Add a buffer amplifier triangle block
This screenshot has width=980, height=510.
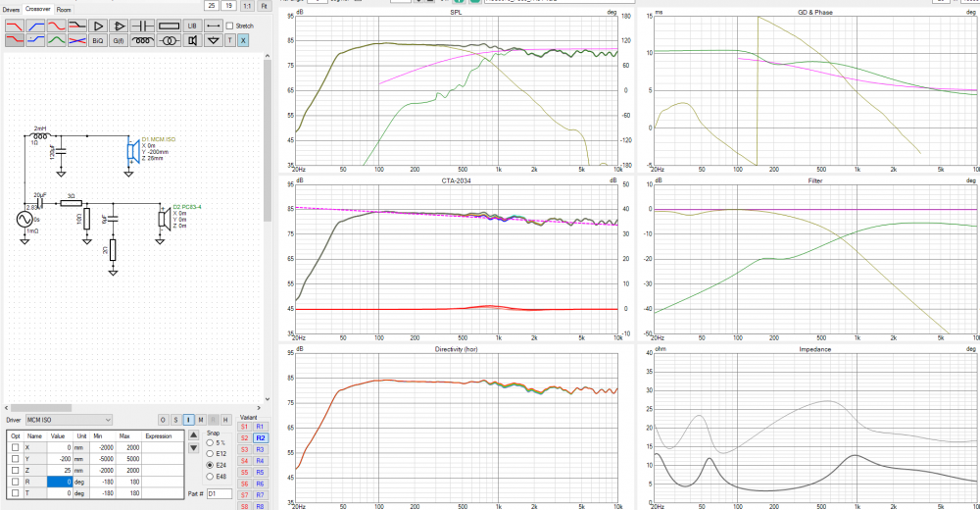[x=98, y=25]
